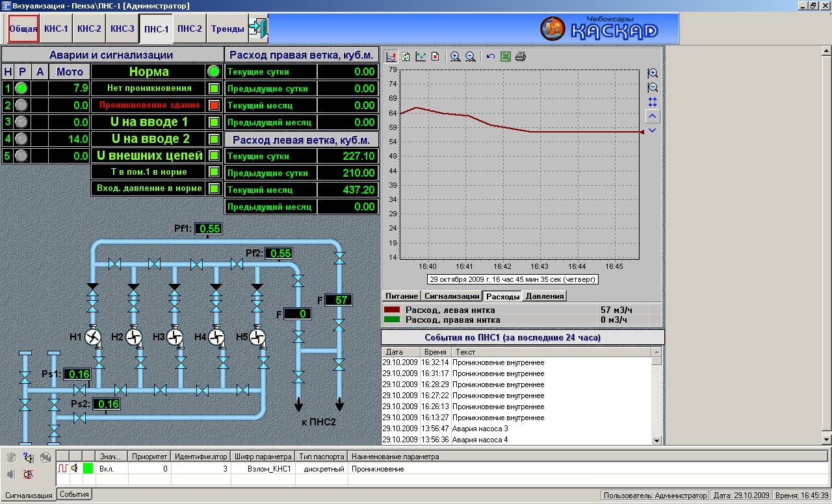Click the chart refresh icon

tap(406, 57)
